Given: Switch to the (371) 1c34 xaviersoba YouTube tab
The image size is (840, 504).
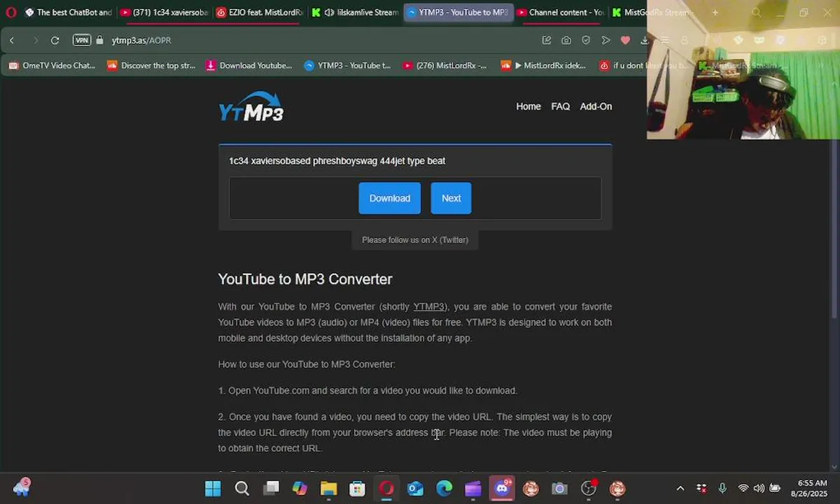Looking at the screenshot, I should point(164,13).
